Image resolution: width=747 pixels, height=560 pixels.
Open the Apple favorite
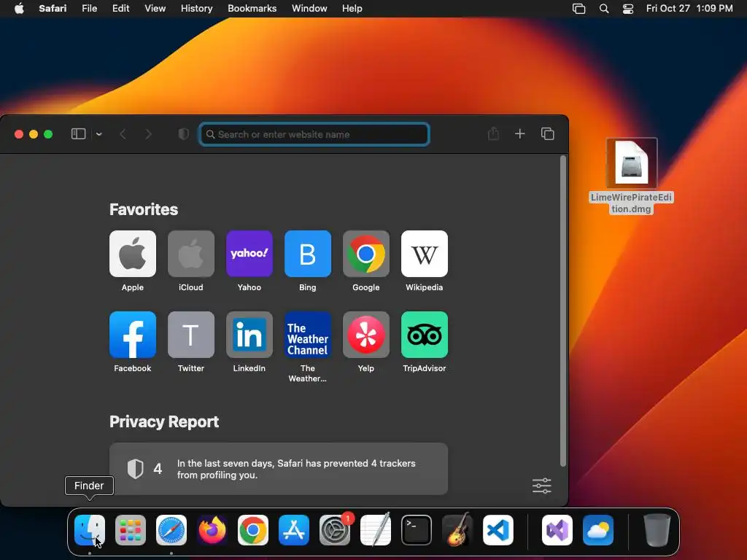point(133,254)
